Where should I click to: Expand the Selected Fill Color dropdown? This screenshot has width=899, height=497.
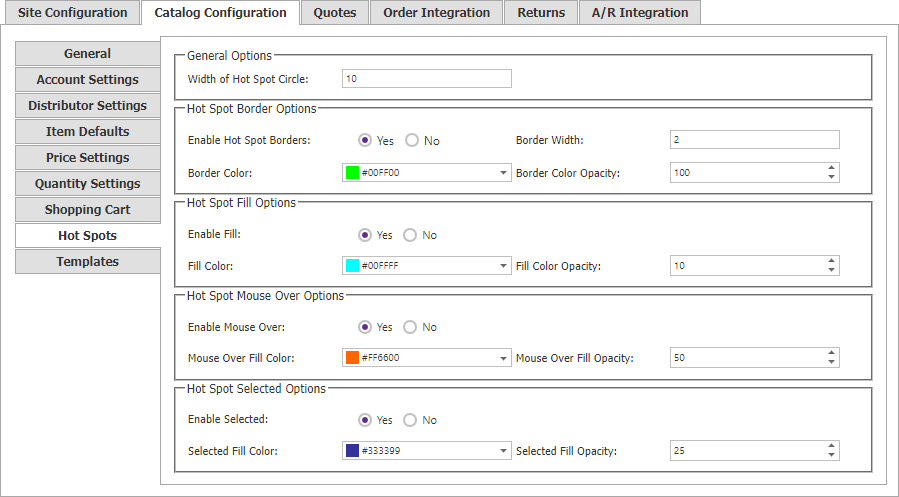[x=503, y=451]
